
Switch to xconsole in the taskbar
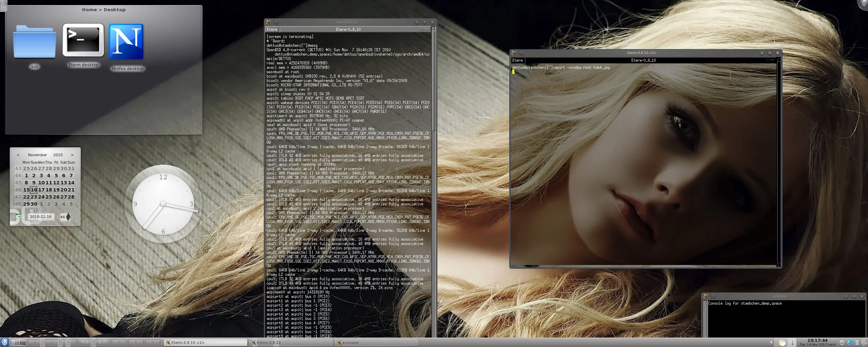(x=376, y=343)
